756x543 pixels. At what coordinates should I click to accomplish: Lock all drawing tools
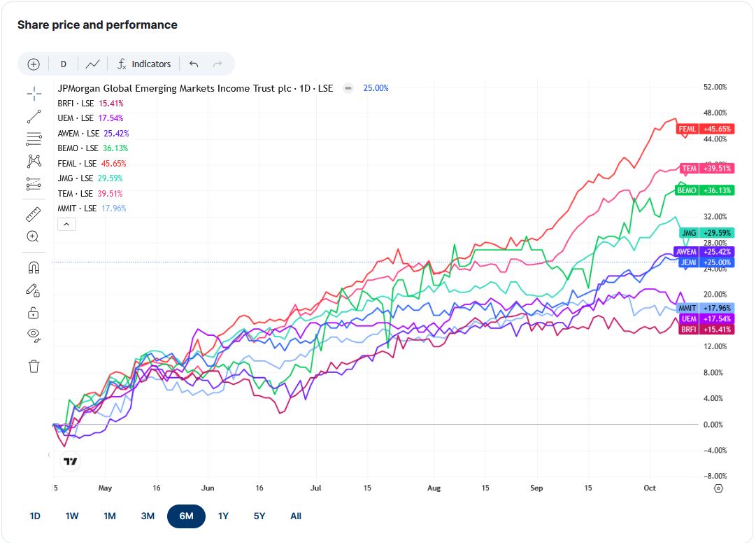click(x=34, y=313)
